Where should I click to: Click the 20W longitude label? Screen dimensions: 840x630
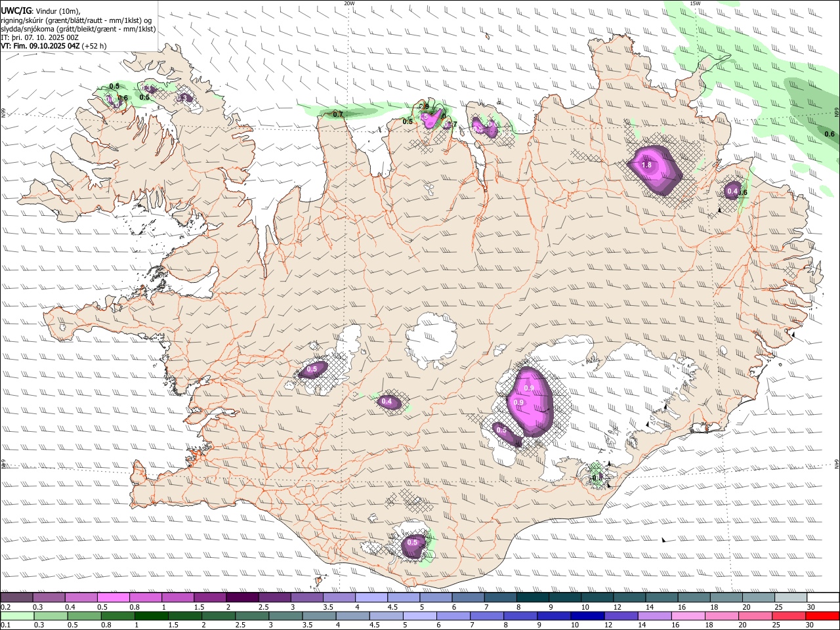(x=350, y=3)
